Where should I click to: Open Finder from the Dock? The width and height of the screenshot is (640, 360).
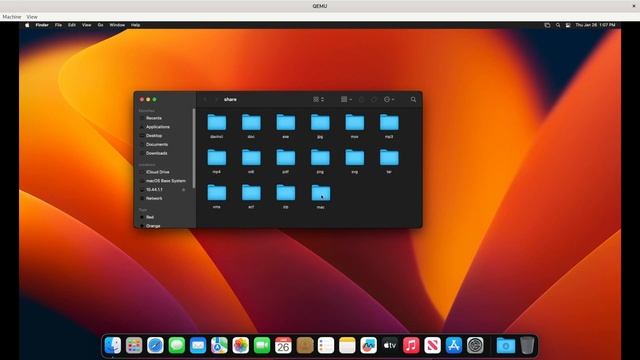(x=113, y=345)
